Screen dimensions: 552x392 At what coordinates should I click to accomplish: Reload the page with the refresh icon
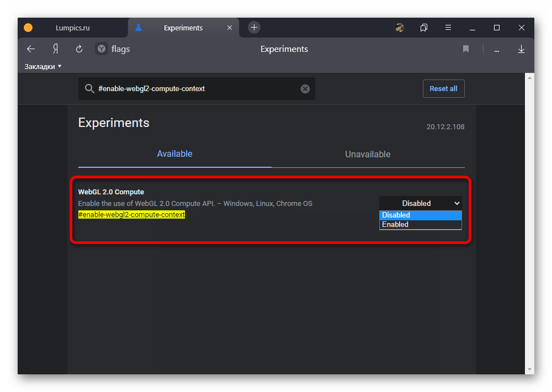pyautogui.click(x=79, y=49)
